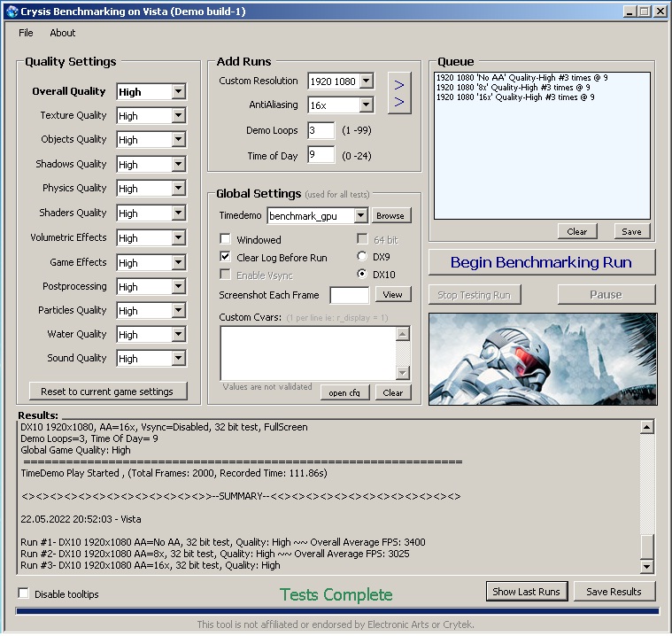Open the Custom Resolution dropdown

(367, 81)
